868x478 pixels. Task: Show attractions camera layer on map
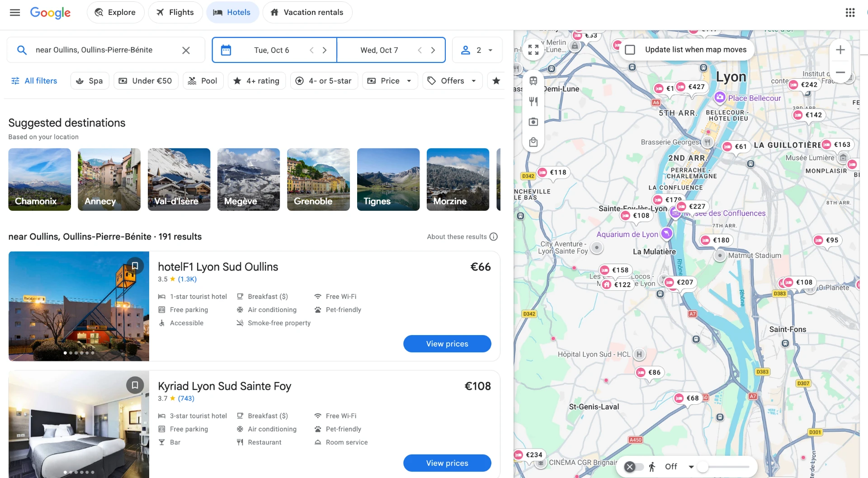(x=533, y=122)
